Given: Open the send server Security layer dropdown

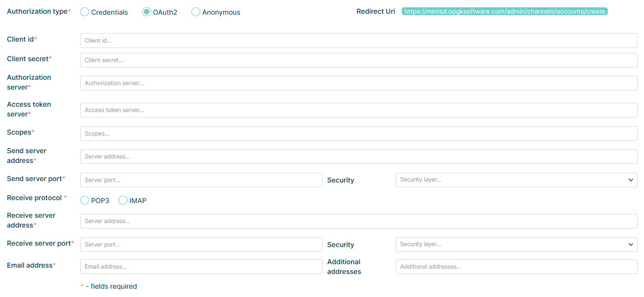Looking at the screenshot, I should [516, 180].
